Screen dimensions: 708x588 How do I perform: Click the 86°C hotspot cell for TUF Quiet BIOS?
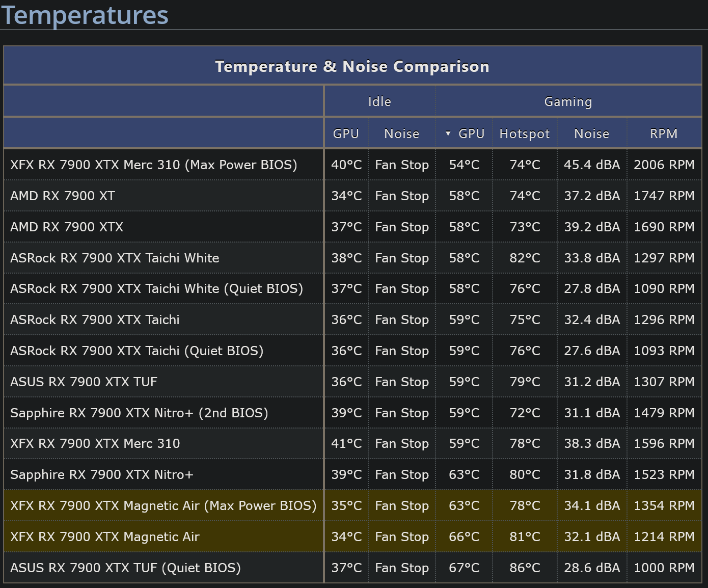point(525,568)
